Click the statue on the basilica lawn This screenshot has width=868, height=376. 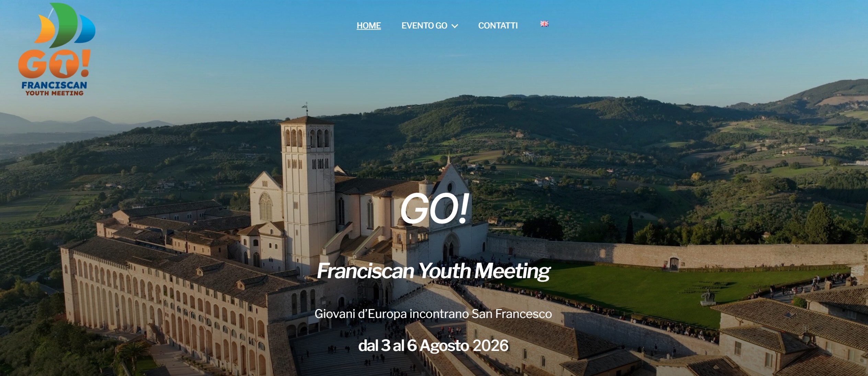(708, 297)
